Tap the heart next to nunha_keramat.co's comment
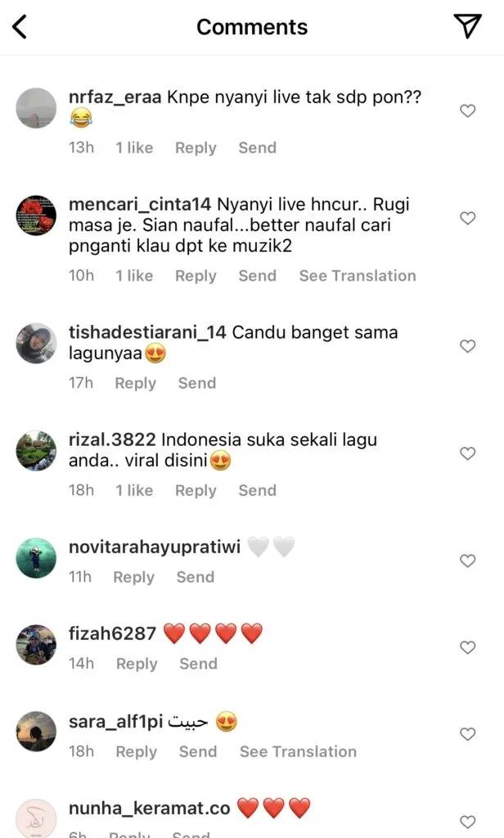This screenshot has width=504, height=838. (468, 822)
